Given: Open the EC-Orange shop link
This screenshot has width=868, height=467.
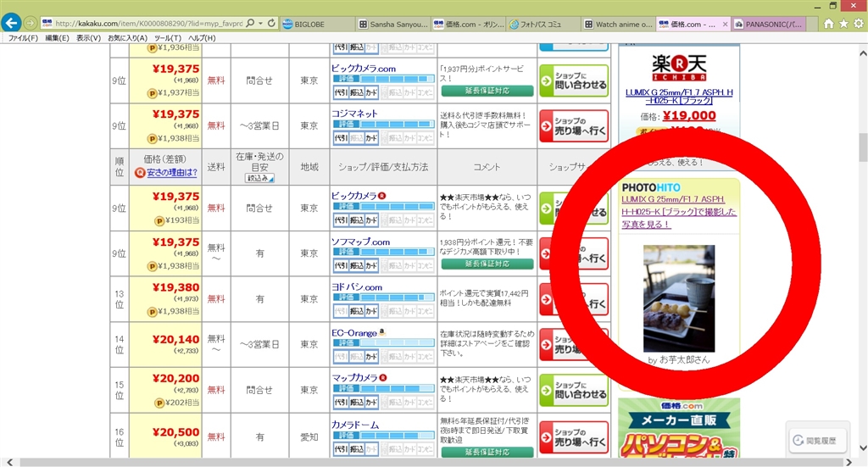Looking at the screenshot, I should pyautogui.click(x=354, y=333).
